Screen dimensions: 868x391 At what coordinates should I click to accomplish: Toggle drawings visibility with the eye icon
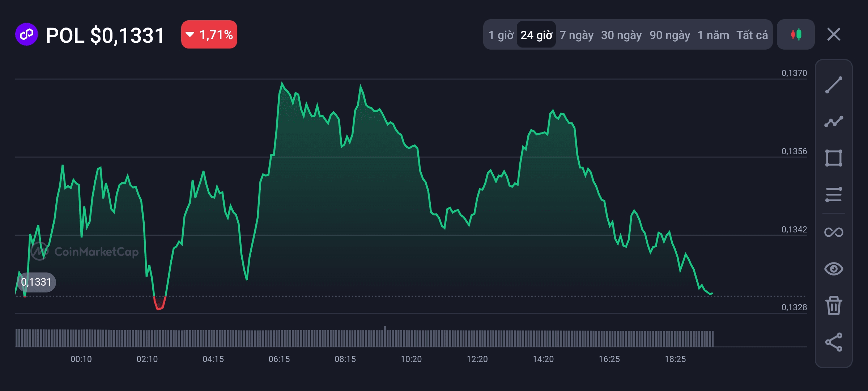click(x=834, y=269)
